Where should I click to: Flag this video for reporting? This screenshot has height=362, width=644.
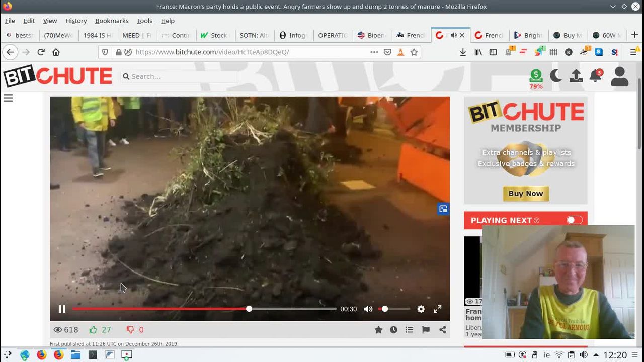pos(426,330)
